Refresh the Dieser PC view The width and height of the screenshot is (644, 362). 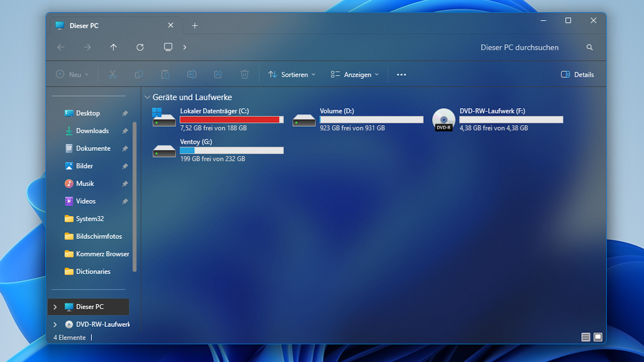click(140, 47)
